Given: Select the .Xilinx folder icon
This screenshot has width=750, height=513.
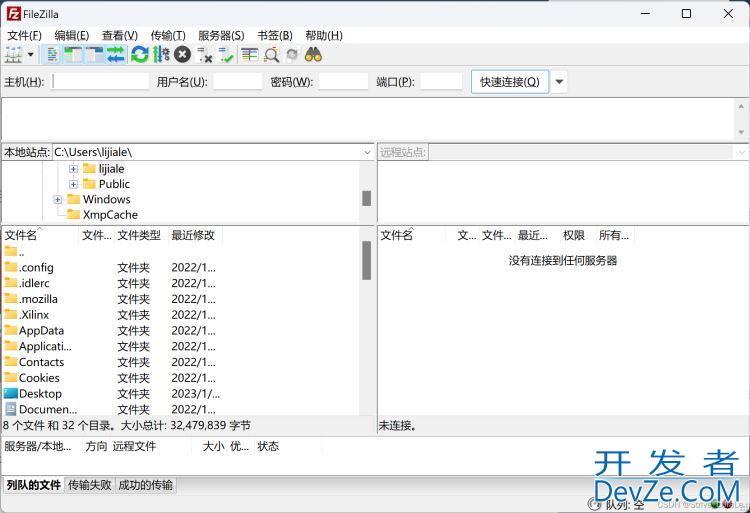Looking at the screenshot, I should (x=11, y=314).
